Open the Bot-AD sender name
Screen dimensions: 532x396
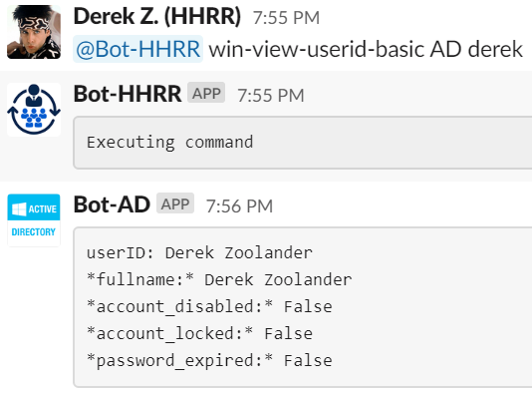112,204
